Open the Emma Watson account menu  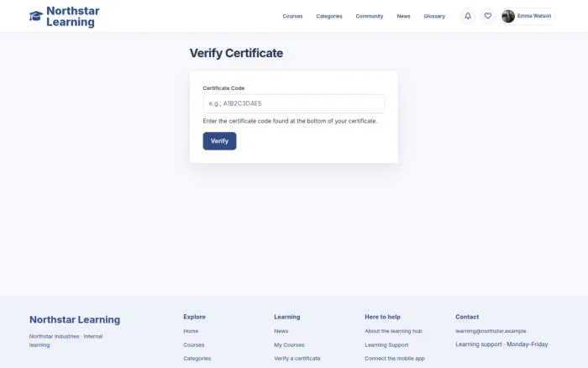pos(528,16)
